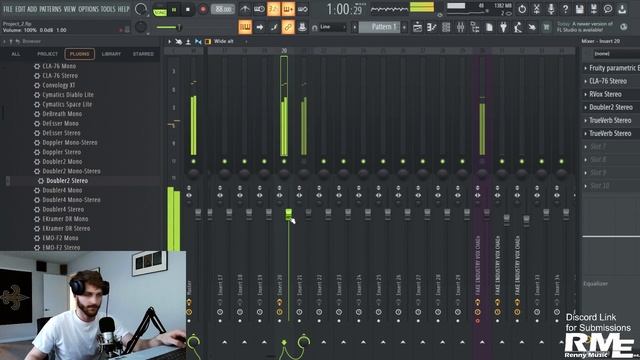Select Convology XT plugin in browser
640x360 pixels.
[x=59, y=85]
